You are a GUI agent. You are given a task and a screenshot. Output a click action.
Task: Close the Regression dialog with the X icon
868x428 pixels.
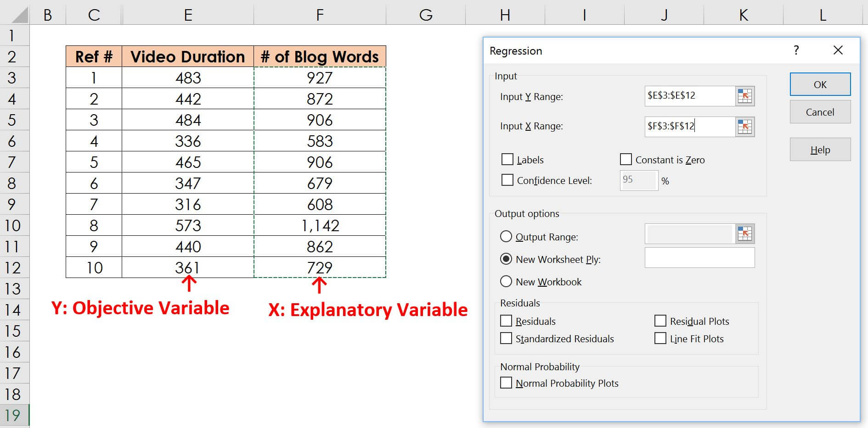[x=839, y=50]
